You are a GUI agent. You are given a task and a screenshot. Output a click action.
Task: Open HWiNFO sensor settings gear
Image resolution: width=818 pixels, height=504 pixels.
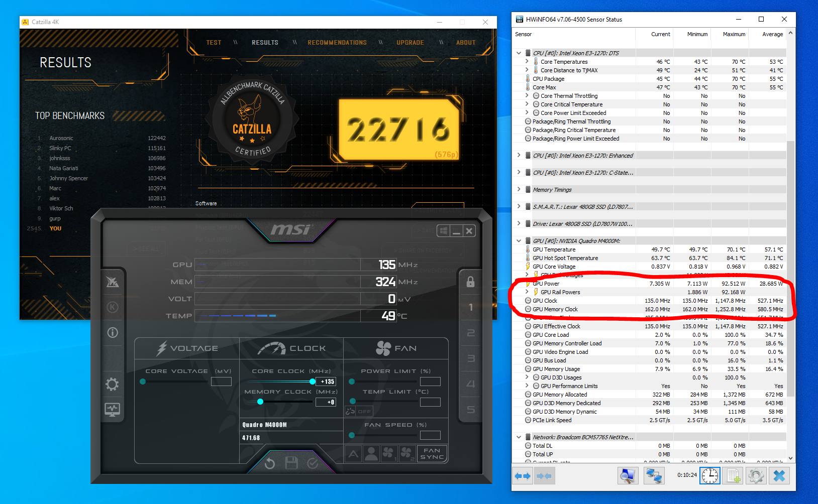(x=756, y=476)
